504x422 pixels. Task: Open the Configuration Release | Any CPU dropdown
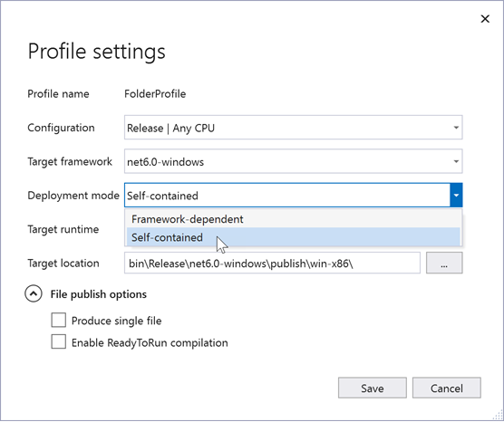pyautogui.click(x=293, y=128)
